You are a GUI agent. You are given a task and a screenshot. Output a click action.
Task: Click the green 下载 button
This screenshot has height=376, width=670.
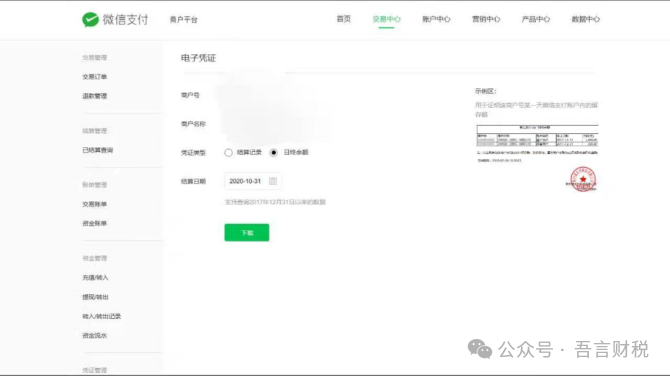tap(247, 232)
